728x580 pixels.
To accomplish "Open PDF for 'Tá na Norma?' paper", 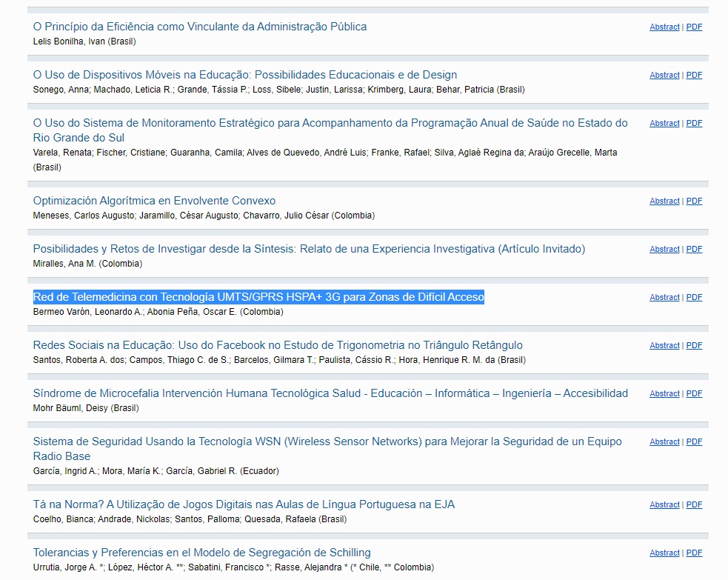I will [694, 505].
